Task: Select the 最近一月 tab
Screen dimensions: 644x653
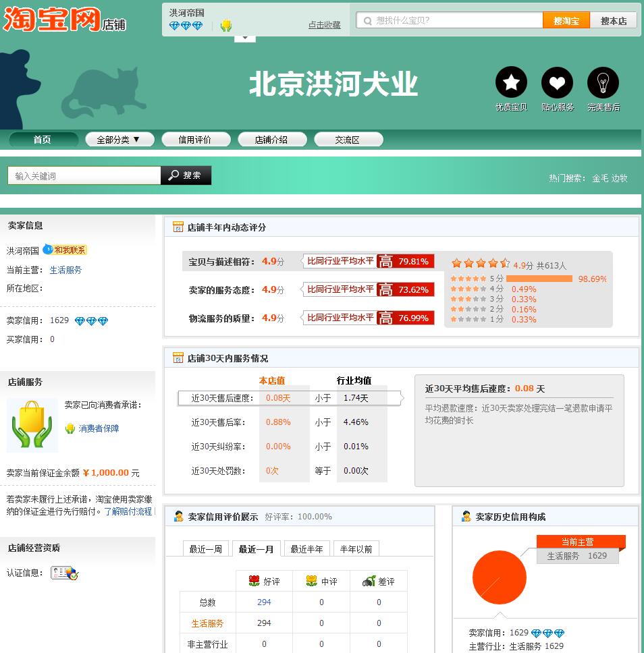Action: (256, 549)
